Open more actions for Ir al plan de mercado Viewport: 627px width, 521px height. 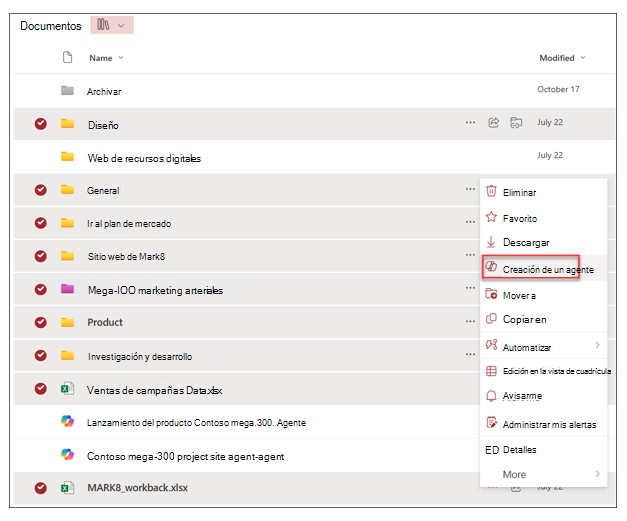(x=470, y=222)
